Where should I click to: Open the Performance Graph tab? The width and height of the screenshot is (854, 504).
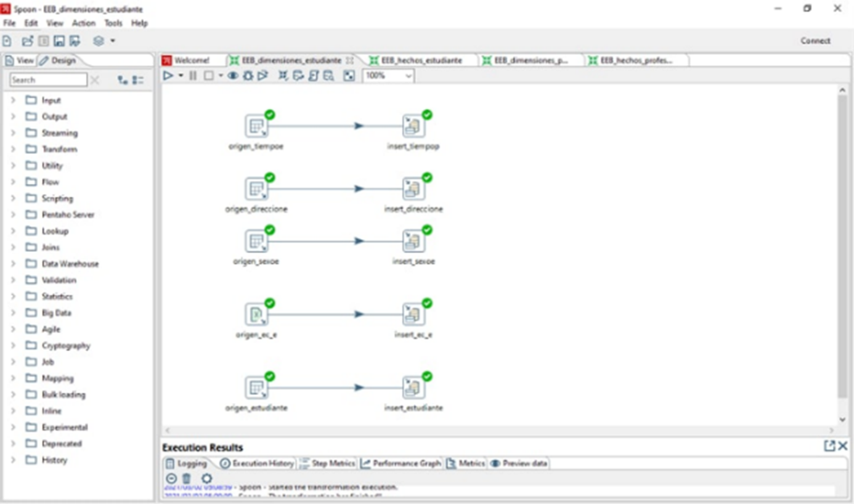(401, 463)
